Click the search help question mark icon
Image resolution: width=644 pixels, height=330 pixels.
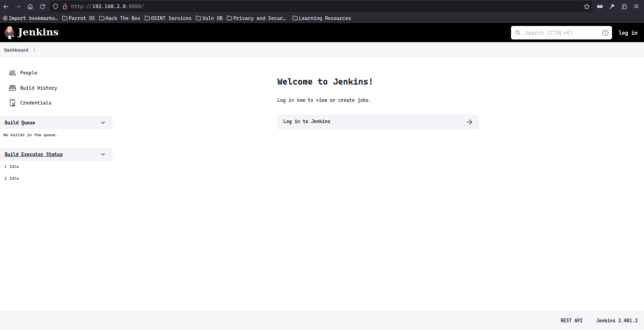click(605, 33)
